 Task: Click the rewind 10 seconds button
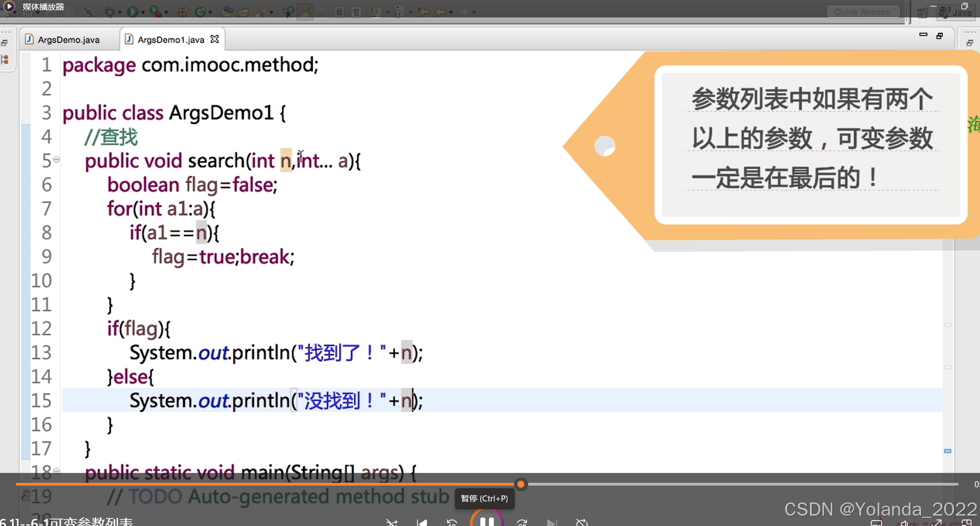[x=452, y=523]
